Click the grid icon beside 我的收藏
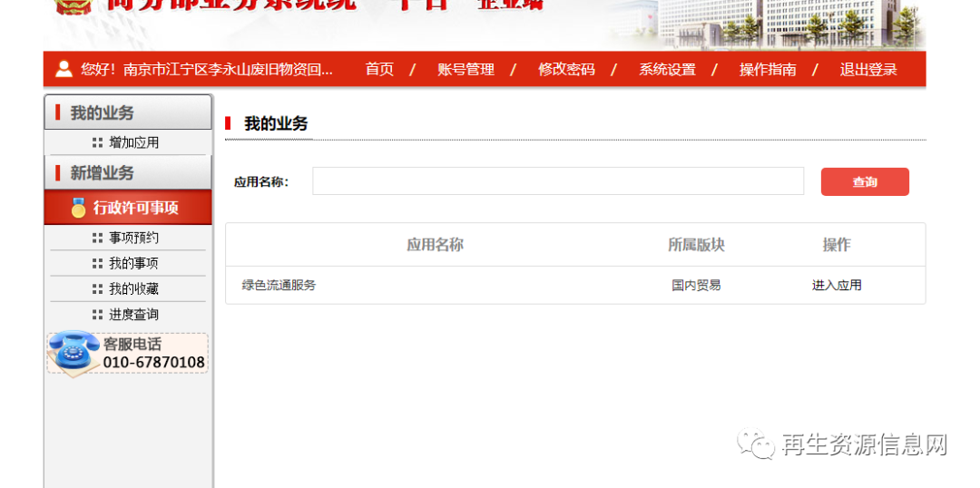The height and width of the screenshot is (488, 980). 97,289
